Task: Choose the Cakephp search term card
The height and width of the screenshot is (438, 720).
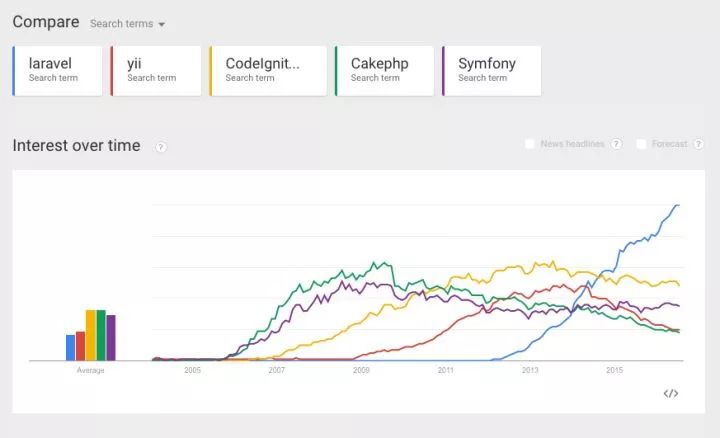Action: [384, 70]
